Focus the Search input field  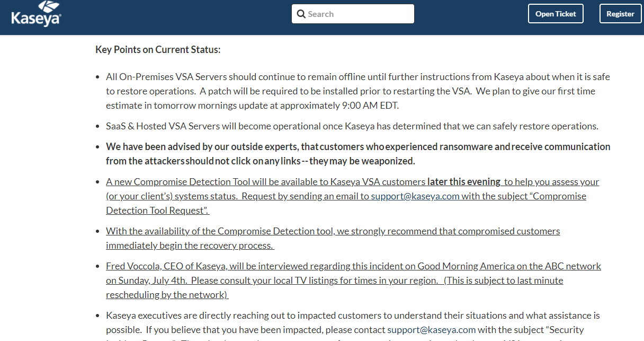click(x=353, y=14)
